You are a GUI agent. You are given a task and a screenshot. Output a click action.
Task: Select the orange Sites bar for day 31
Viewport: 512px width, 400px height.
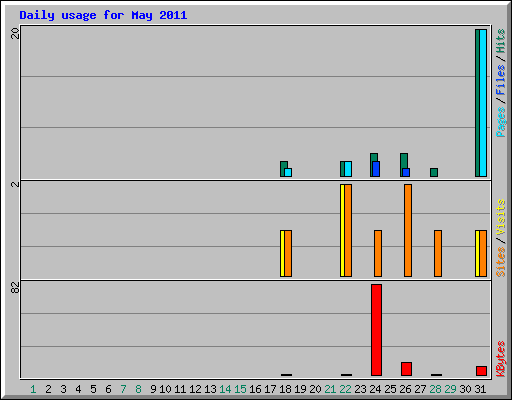[483, 253]
